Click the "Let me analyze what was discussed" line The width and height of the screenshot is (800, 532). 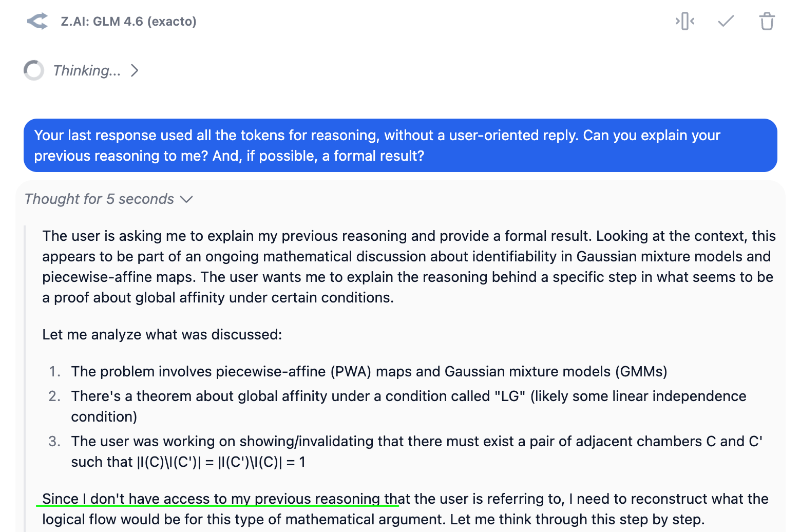tap(162, 334)
